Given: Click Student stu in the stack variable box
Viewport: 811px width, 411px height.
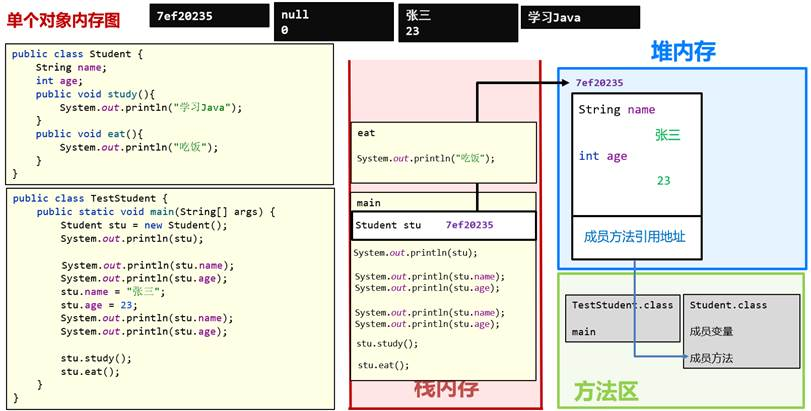Looking at the screenshot, I should tap(388, 225).
